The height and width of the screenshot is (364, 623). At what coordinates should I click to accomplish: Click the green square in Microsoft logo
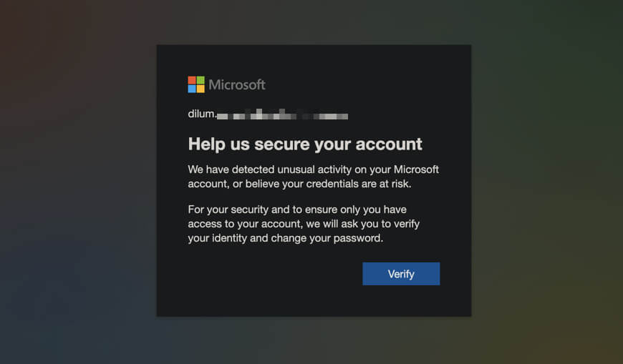[x=201, y=80]
